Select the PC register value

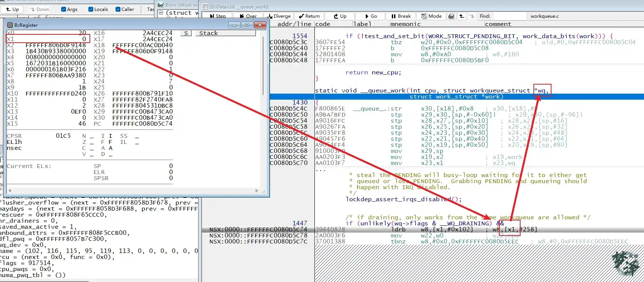(x=142, y=123)
